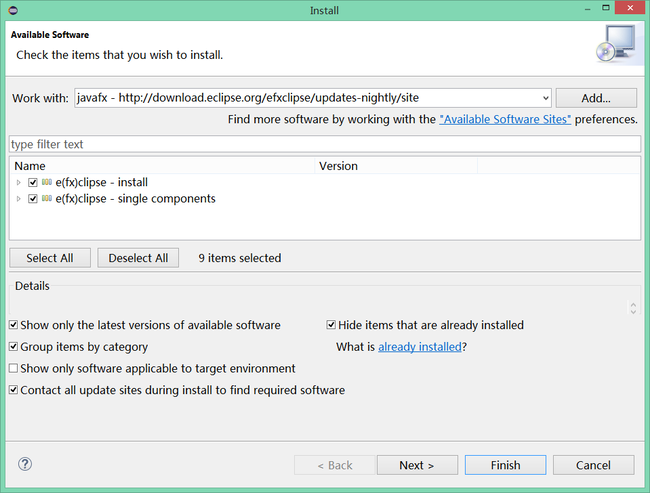Viewport: 650px width, 493px height.
Task: Click the Version column header
Action: tap(396, 166)
